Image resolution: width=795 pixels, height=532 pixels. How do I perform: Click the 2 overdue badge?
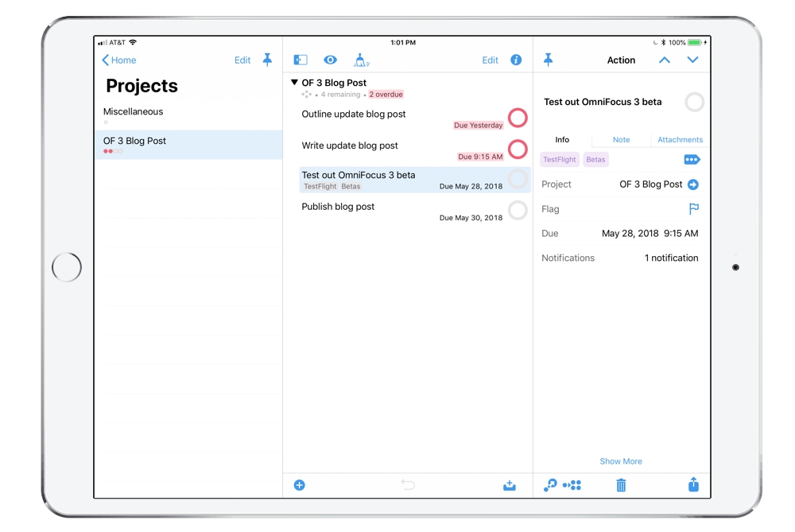coord(386,95)
